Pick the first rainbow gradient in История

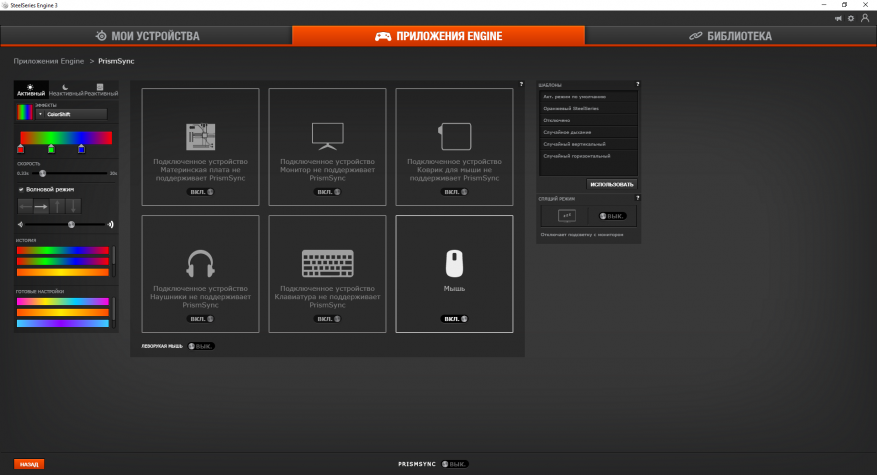(63, 250)
